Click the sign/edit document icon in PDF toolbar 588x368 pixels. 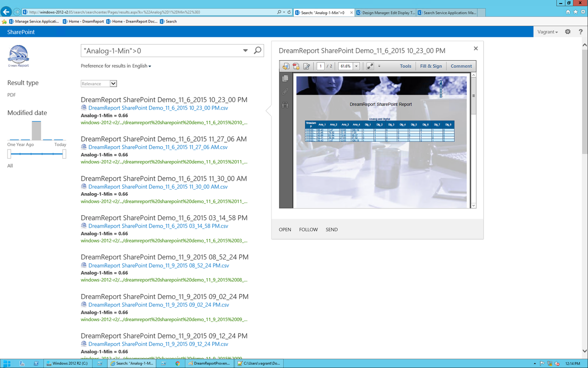point(307,66)
